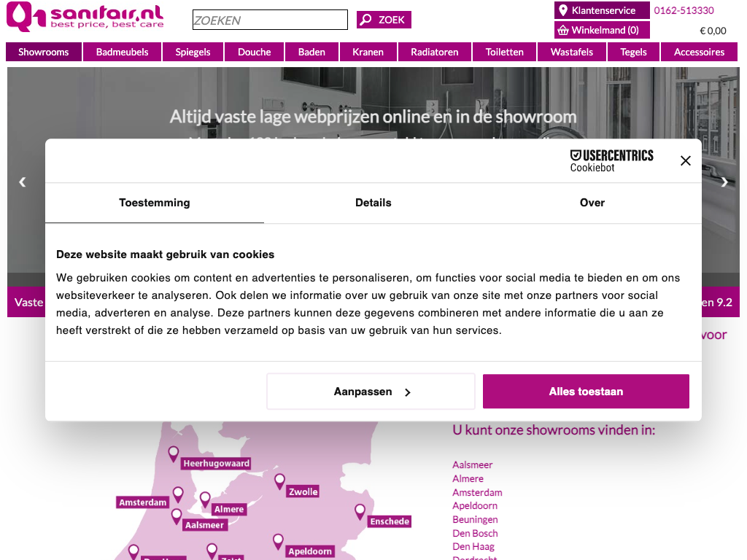Click the ZOEKEN search input field

point(270,20)
